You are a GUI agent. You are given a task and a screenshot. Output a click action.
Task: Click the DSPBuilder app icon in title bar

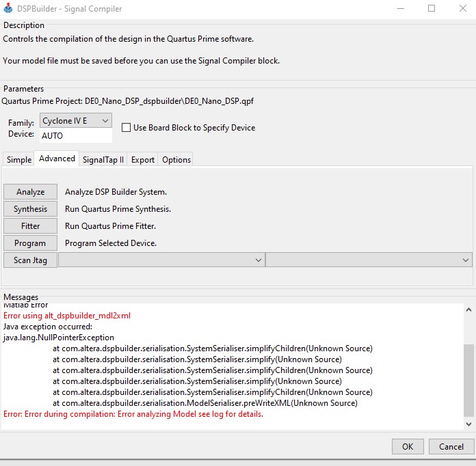pos(8,8)
